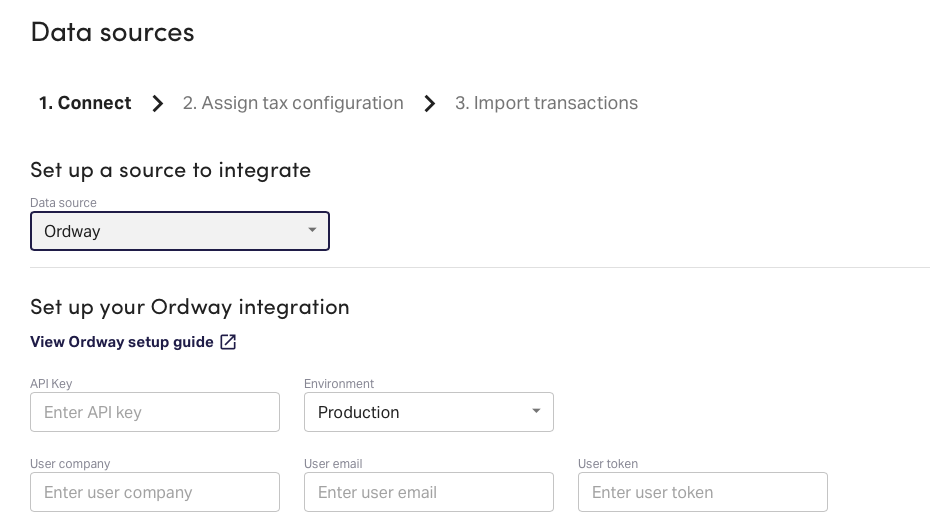
Task: Go to step 3. Import transactions
Action: [x=546, y=103]
